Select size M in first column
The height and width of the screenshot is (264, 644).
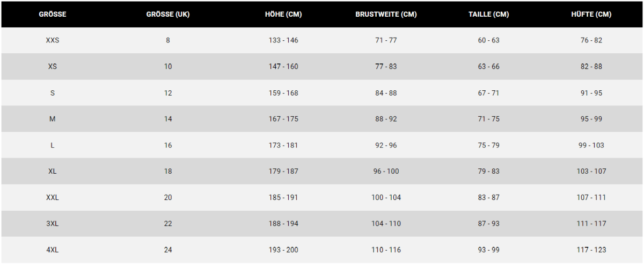coord(53,119)
